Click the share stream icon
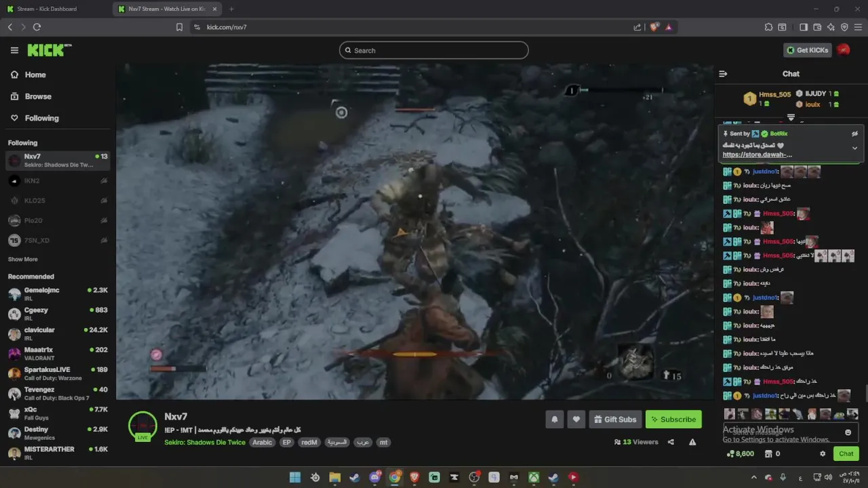This screenshot has width=868, height=488. tap(671, 442)
